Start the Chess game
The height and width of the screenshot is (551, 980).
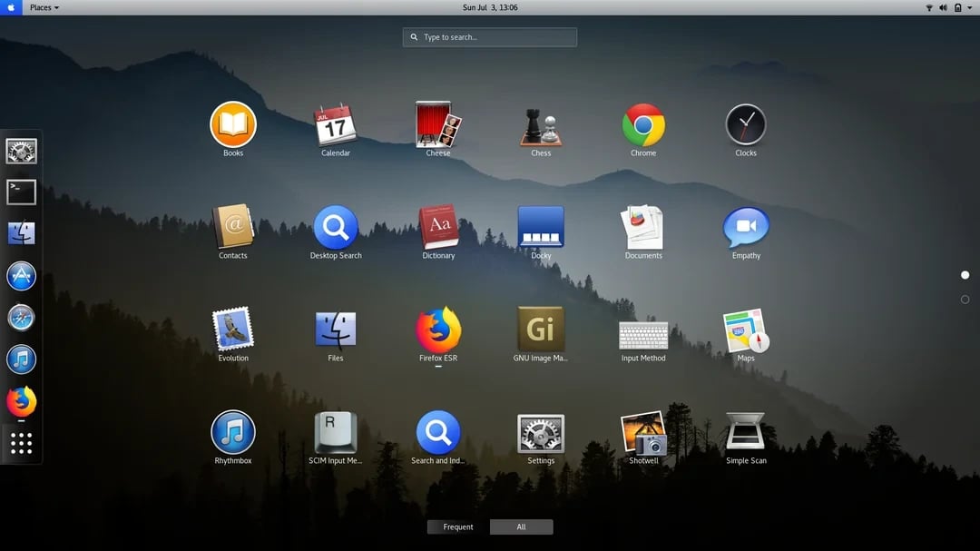click(541, 127)
